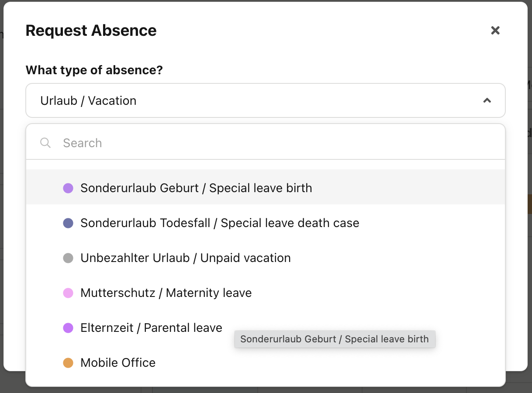Image resolution: width=532 pixels, height=393 pixels.
Task: Click the dark blue dot beside Todesfall
Action: (x=68, y=223)
